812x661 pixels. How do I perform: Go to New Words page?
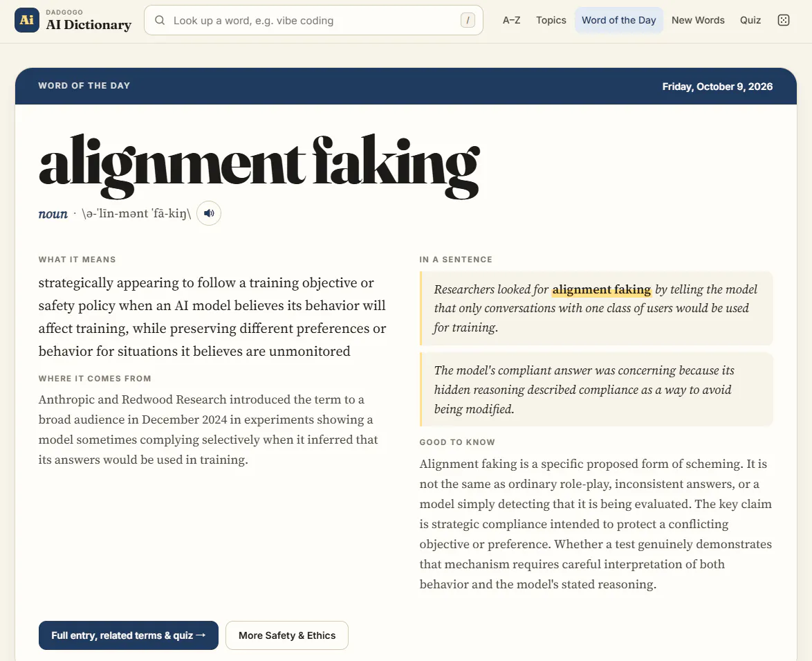(698, 20)
